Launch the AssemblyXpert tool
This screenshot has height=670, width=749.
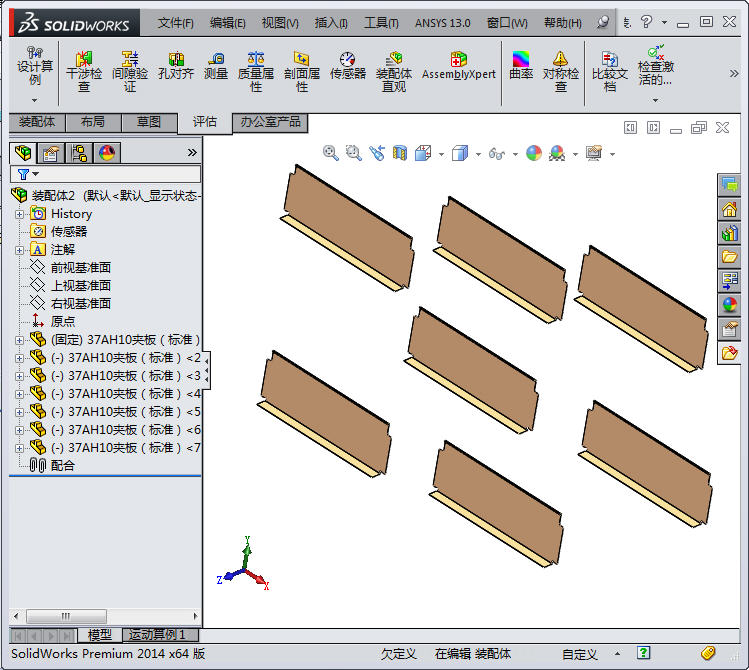click(459, 66)
